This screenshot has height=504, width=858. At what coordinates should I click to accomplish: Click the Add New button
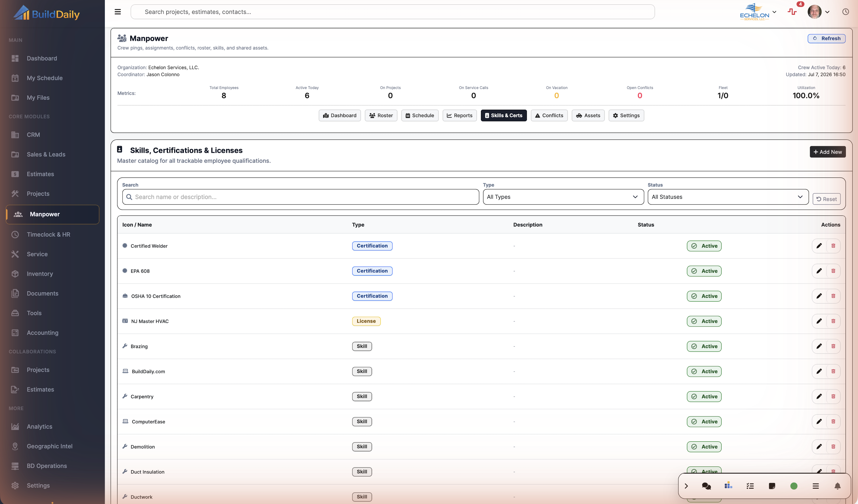828,152
